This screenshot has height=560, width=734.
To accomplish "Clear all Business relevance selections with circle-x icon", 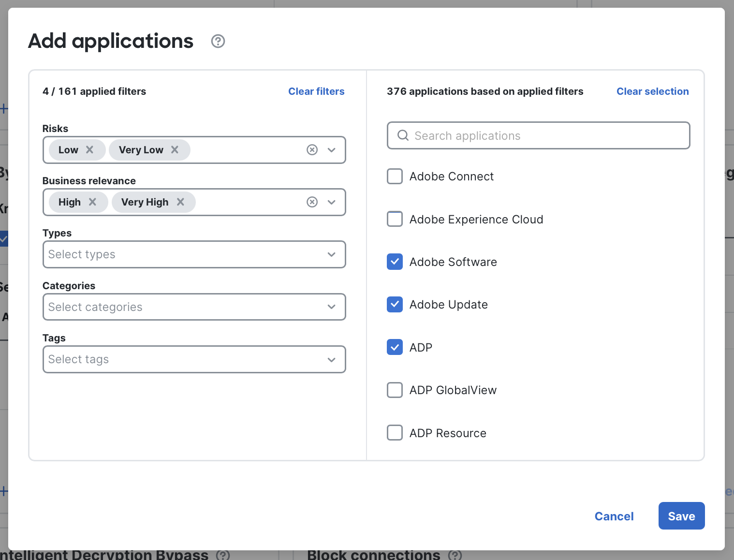I will [x=312, y=202].
